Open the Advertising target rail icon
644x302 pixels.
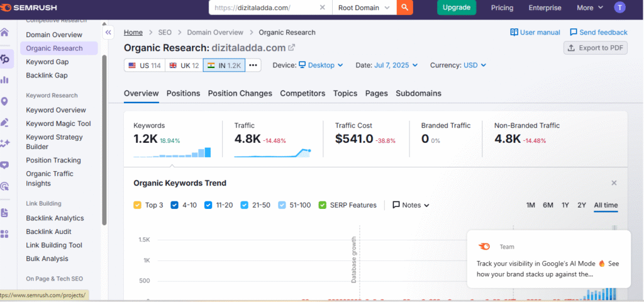tap(5, 186)
